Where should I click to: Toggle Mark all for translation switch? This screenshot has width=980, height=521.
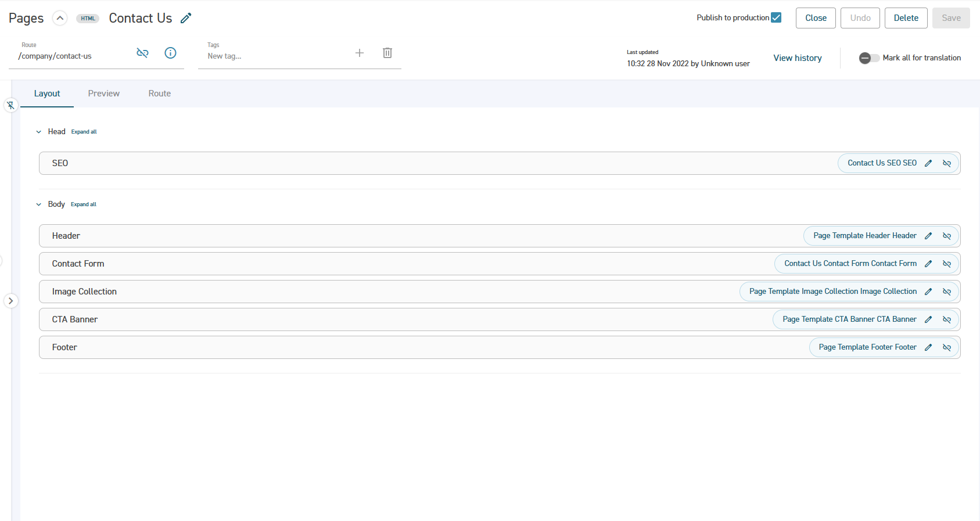coord(869,58)
